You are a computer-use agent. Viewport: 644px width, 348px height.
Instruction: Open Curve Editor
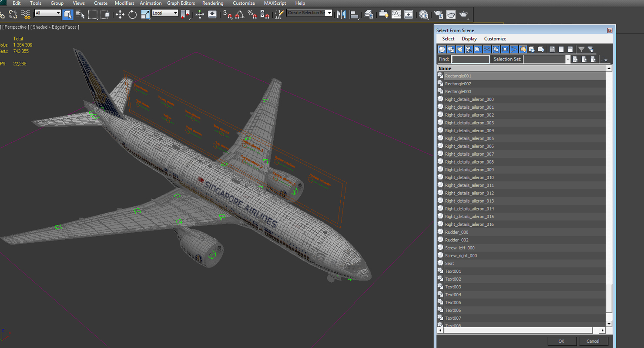(396, 14)
